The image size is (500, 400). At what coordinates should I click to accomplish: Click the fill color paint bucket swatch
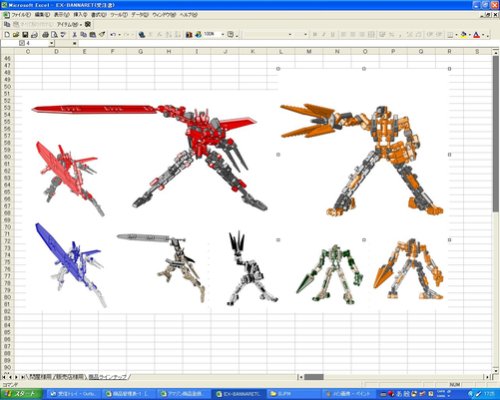[463, 35]
